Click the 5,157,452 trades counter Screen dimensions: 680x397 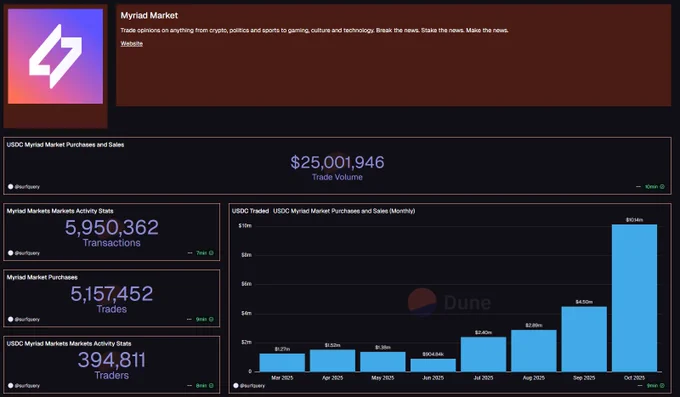click(112, 294)
